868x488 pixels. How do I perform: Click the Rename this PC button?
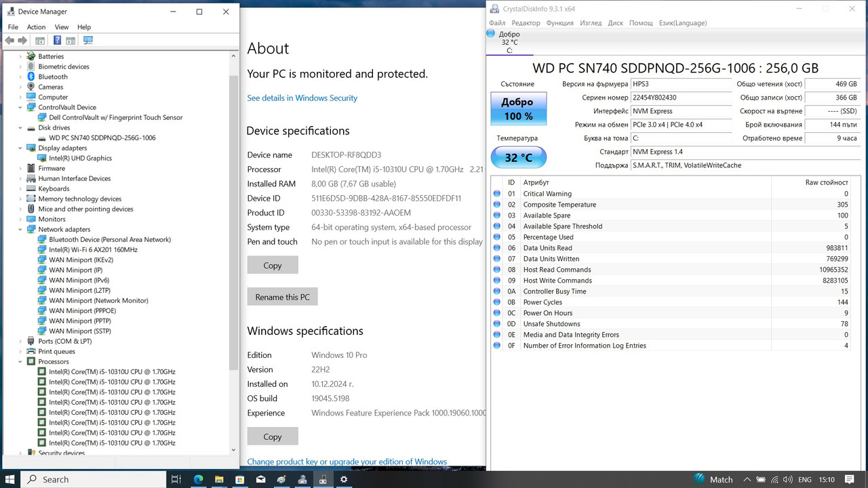coord(283,297)
